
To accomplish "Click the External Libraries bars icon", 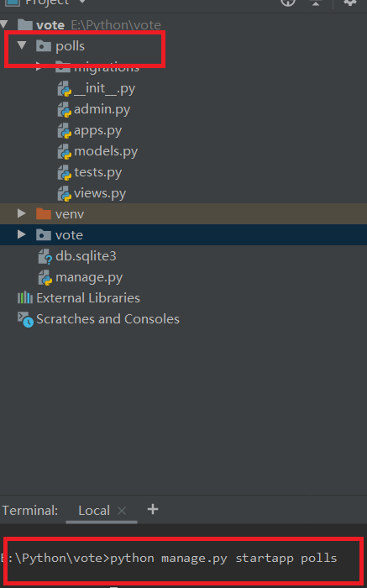I will tap(25, 298).
